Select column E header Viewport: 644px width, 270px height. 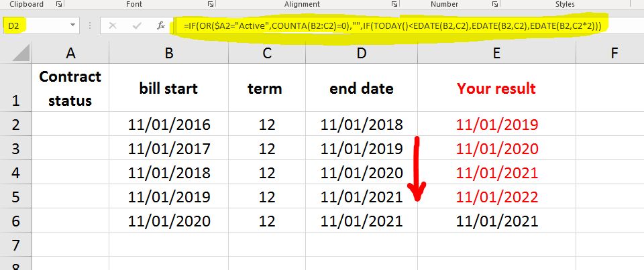coord(496,54)
